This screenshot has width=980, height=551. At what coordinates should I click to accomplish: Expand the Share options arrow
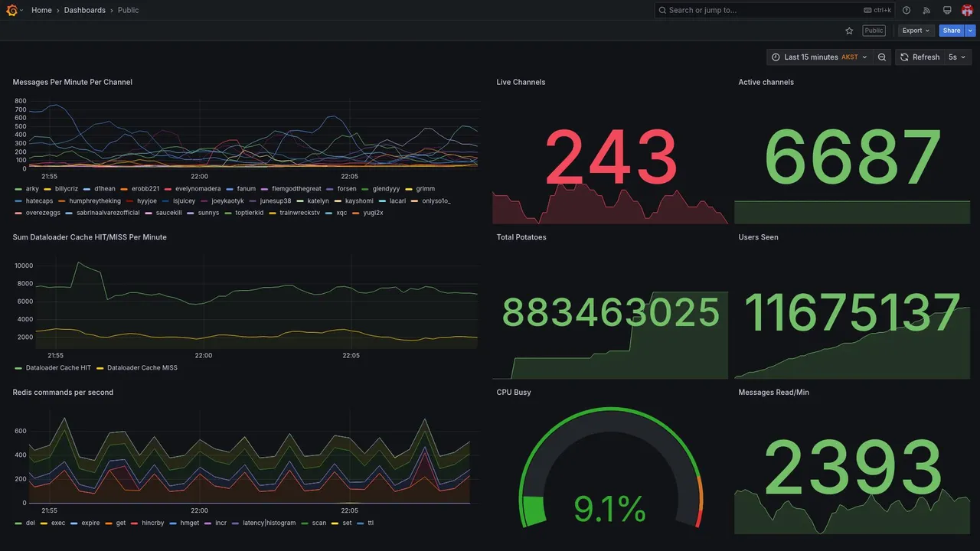pos(971,31)
